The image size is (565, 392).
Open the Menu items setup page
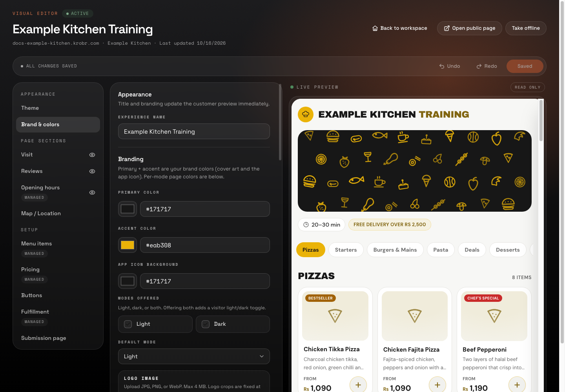tap(58, 248)
